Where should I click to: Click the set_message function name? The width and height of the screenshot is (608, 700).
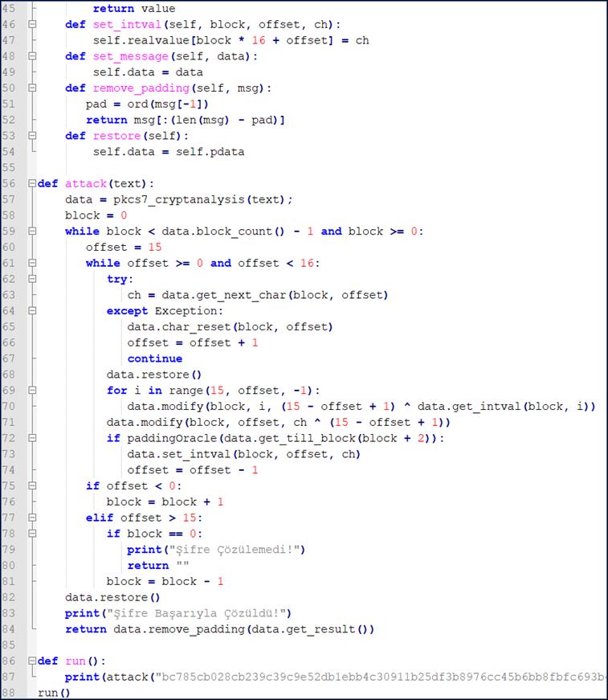click(x=130, y=56)
